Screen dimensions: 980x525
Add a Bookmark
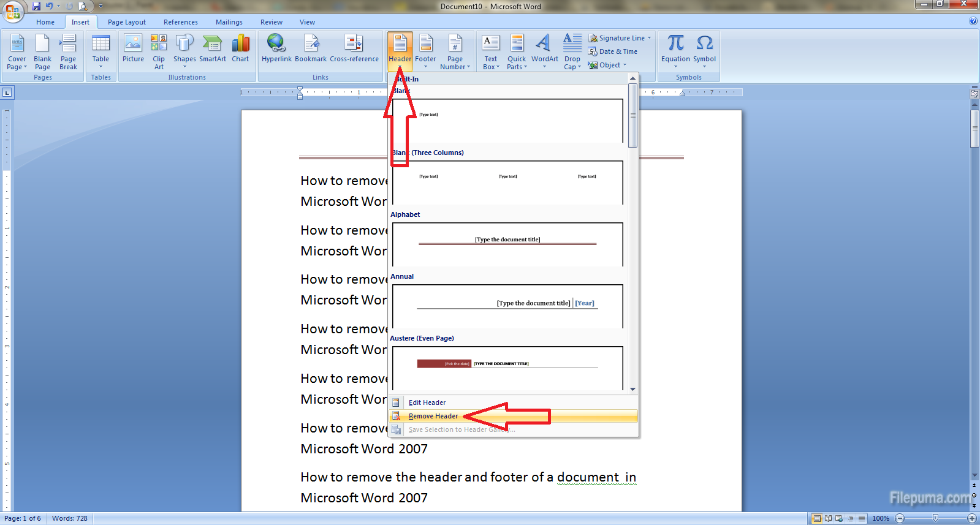point(311,49)
